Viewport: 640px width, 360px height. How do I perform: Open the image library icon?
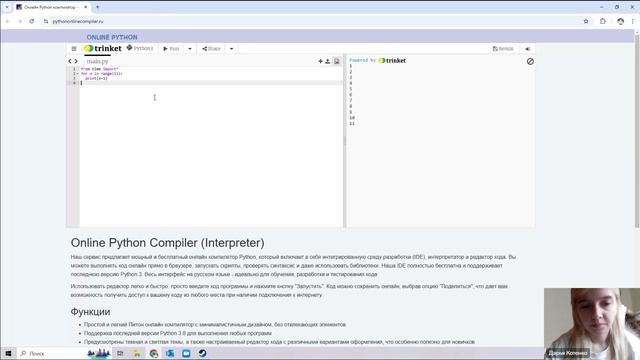(337, 61)
